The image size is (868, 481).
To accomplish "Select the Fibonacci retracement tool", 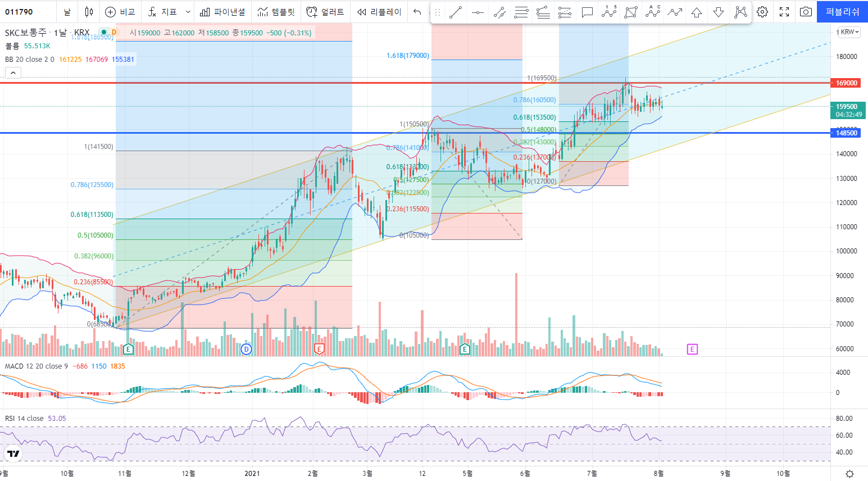I will click(521, 12).
